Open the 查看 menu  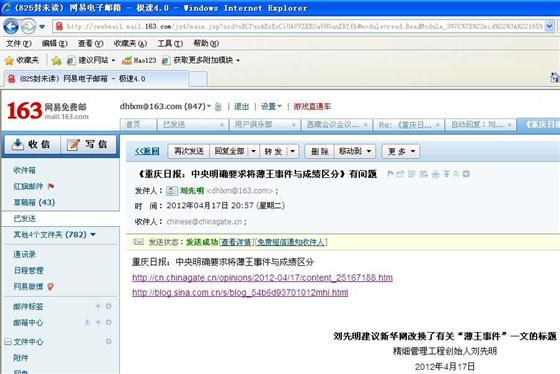[91, 44]
